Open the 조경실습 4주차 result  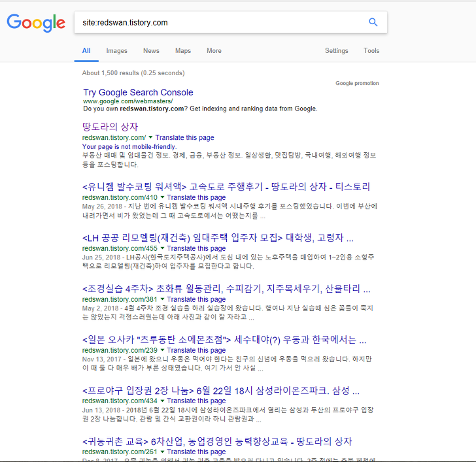tap(226, 288)
